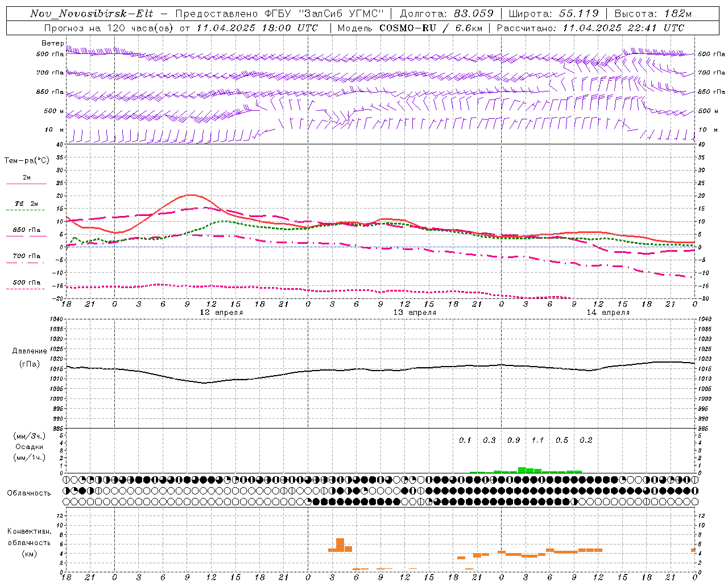Click the Широта: 55.119 value

click(x=553, y=14)
